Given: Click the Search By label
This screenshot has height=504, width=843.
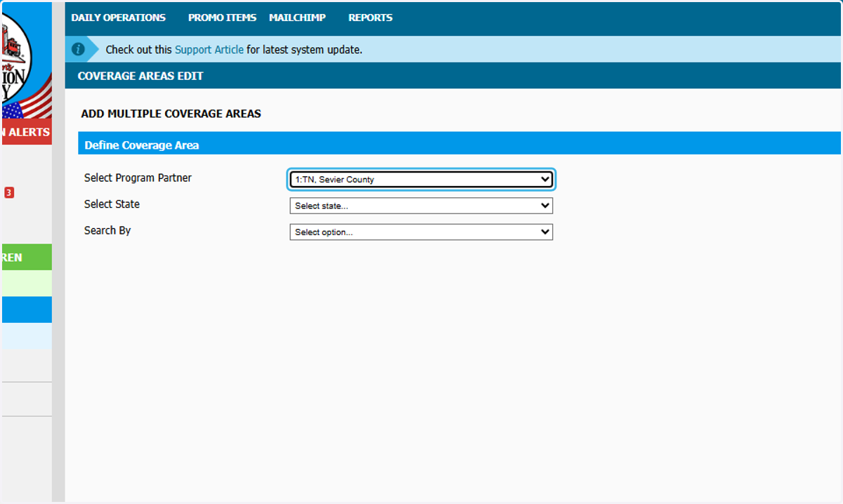Looking at the screenshot, I should [x=107, y=230].
